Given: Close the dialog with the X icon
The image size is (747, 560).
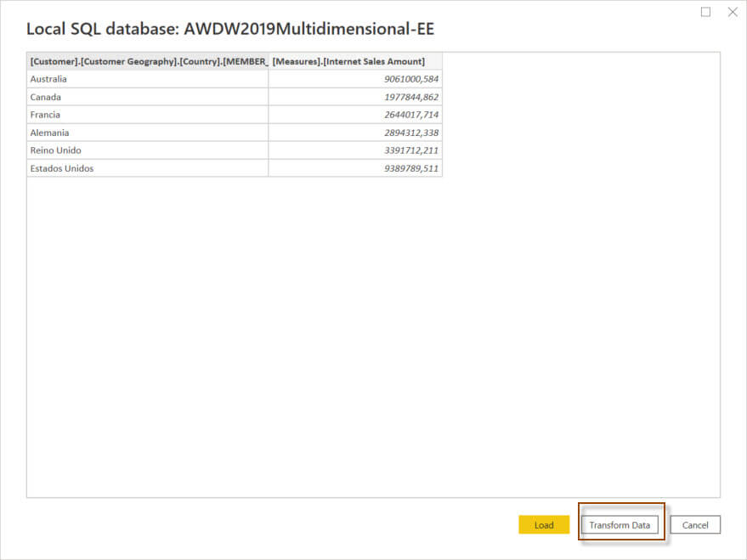Looking at the screenshot, I should click(733, 12).
